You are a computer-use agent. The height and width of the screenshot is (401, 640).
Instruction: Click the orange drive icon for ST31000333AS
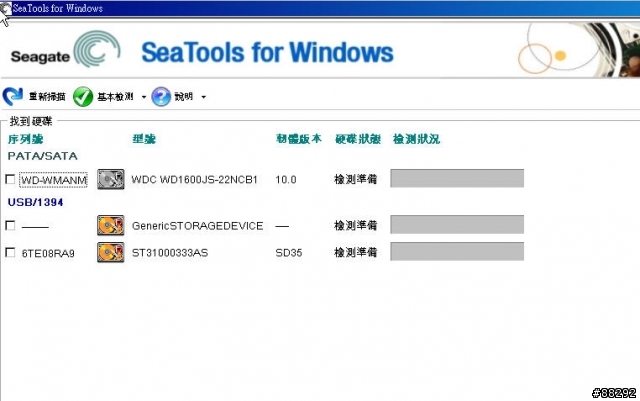coord(111,252)
